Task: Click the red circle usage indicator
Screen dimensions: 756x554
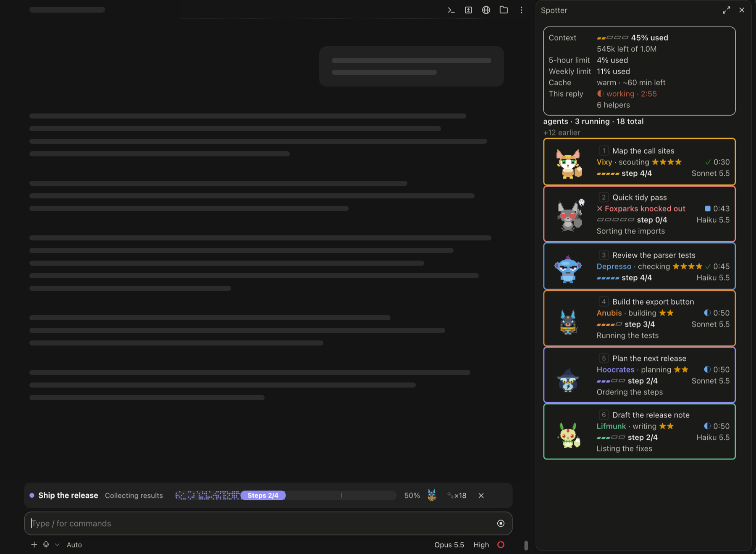Action: (501, 545)
